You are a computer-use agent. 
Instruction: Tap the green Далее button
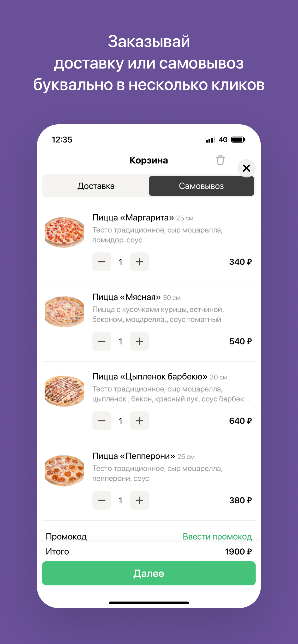(x=149, y=573)
